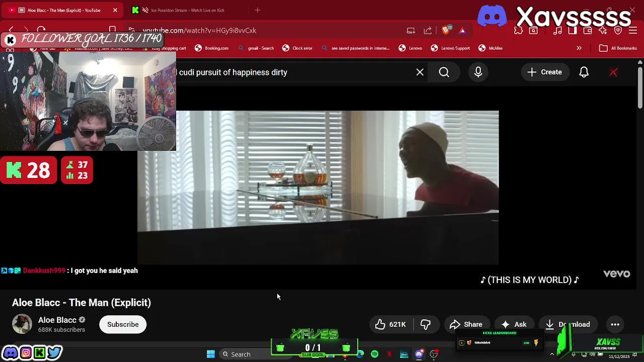The height and width of the screenshot is (362, 644).
Task: Open Aloe Blacc channel avatar
Action: [22, 324]
